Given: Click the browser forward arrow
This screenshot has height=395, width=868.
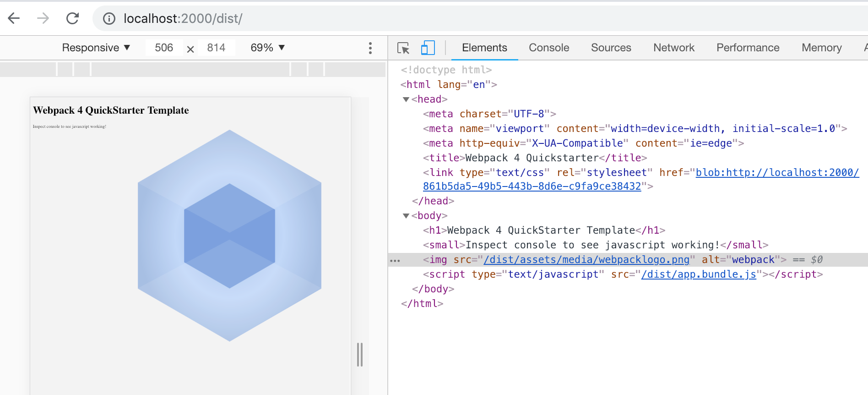Looking at the screenshot, I should pyautogui.click(x=43, y=18).
